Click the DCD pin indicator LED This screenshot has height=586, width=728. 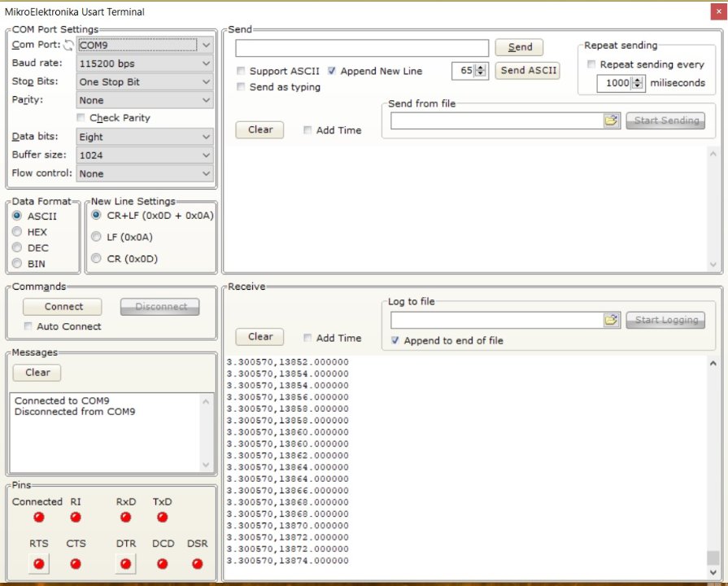(x=162, y=564)
